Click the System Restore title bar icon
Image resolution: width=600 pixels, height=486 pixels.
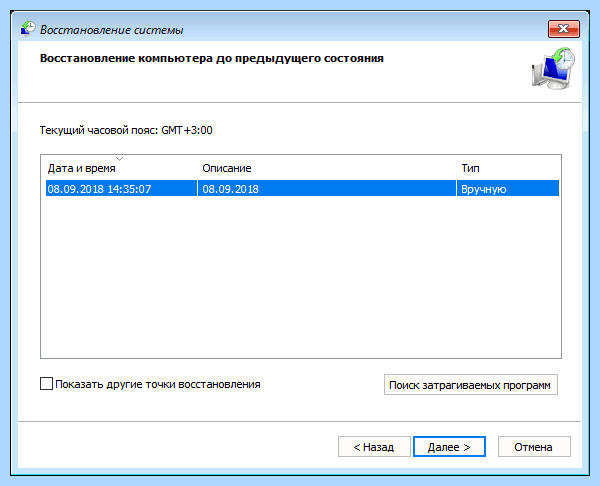[x=28, y=29]
